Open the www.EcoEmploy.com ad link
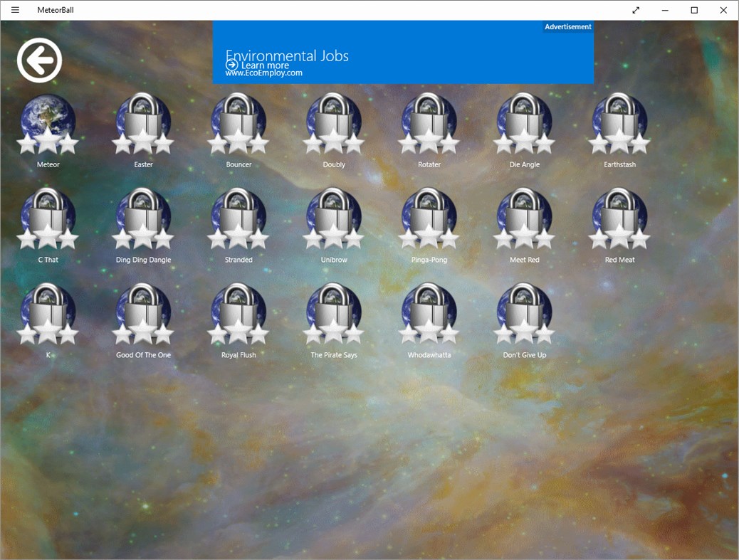 point(264,73)
